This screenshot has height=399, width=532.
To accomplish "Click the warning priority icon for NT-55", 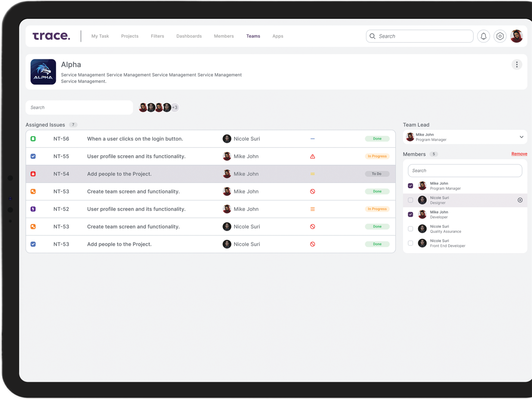I will pos(312,156).
